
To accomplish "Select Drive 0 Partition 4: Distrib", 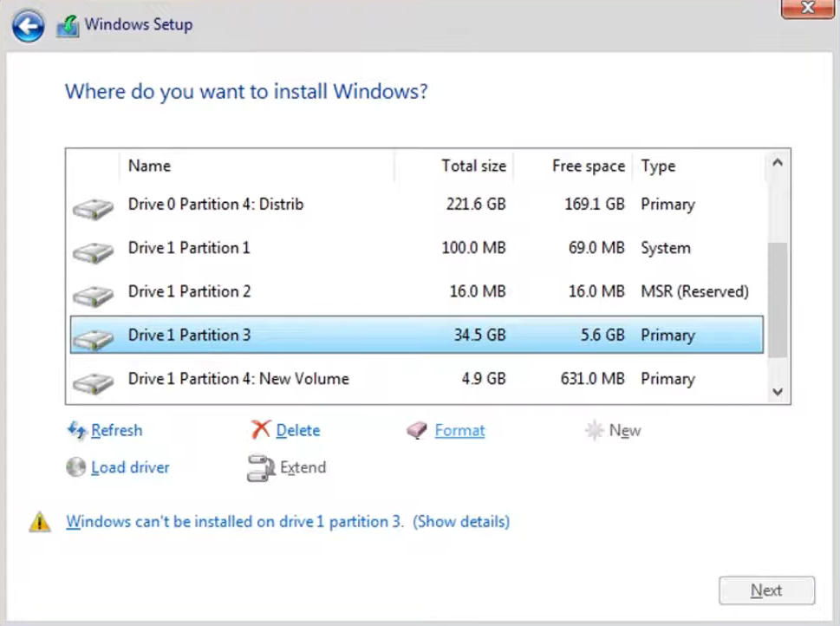I will (x=417, y=205).
